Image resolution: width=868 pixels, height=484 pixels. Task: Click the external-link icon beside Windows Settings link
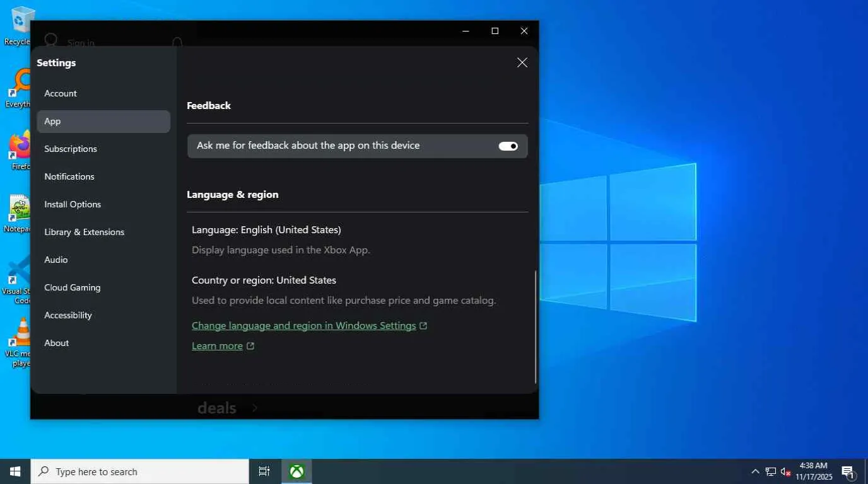(x=423, y=326)
